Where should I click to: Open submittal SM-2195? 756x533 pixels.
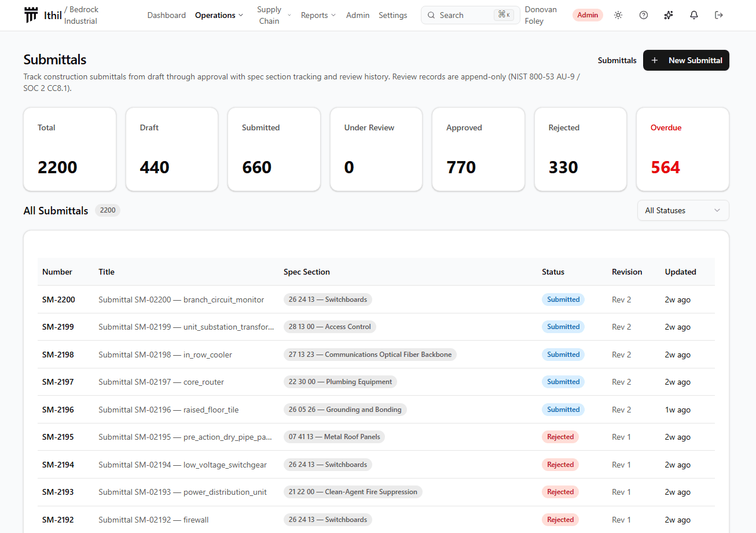[x=58, y=437]
